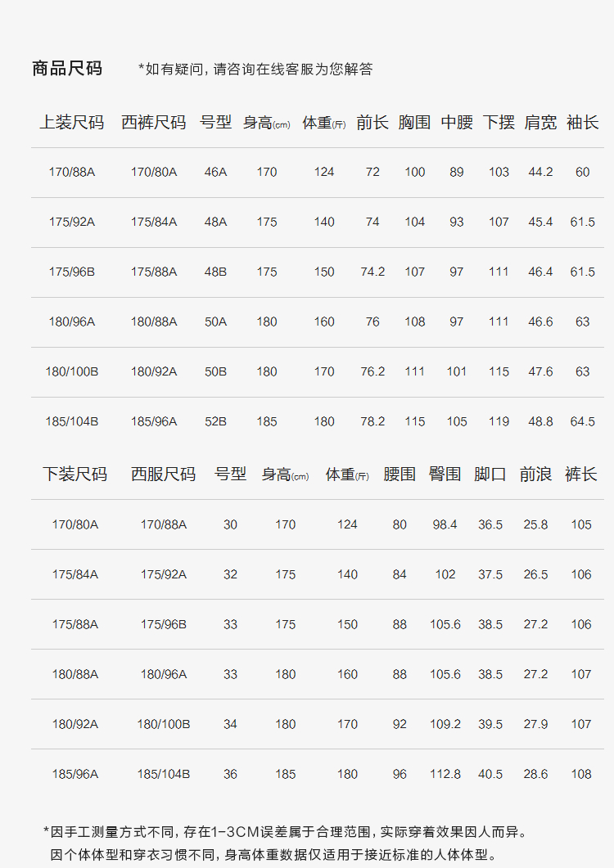
Task: Click the 112.8 hip measurement value
Action: [x=445, y=774]
